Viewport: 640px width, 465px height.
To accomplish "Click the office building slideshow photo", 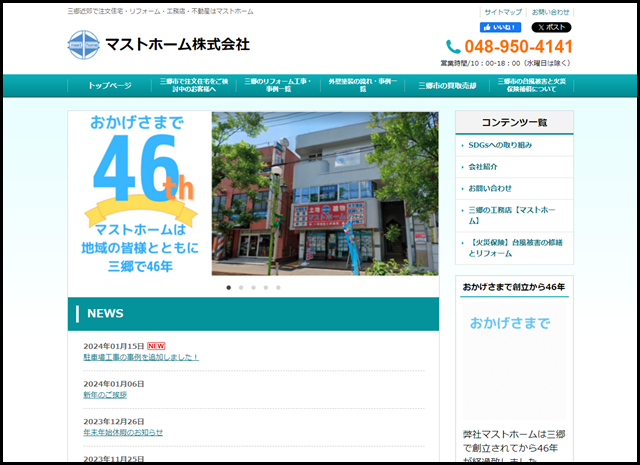I will pos(325,194).
